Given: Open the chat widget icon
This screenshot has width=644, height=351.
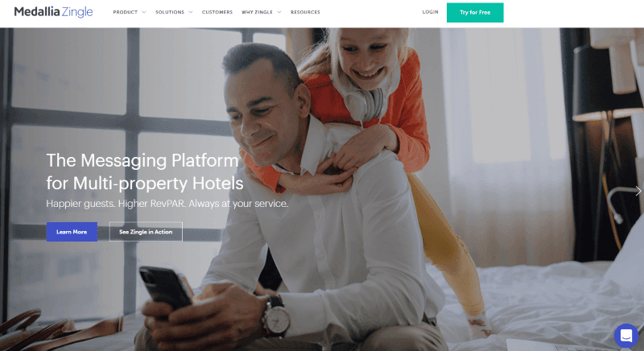Looking at the screenshot, I should coord(626,336).
